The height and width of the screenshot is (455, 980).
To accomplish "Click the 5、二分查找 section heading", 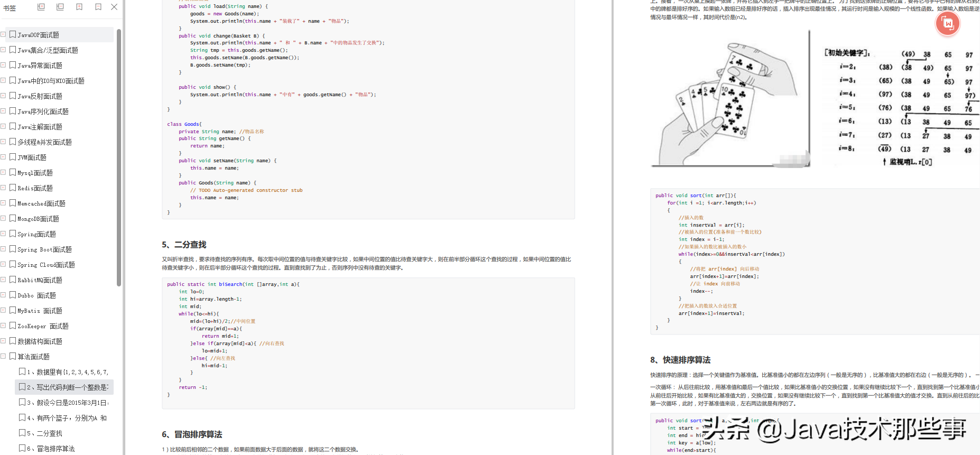I will (x=184, y=245).
